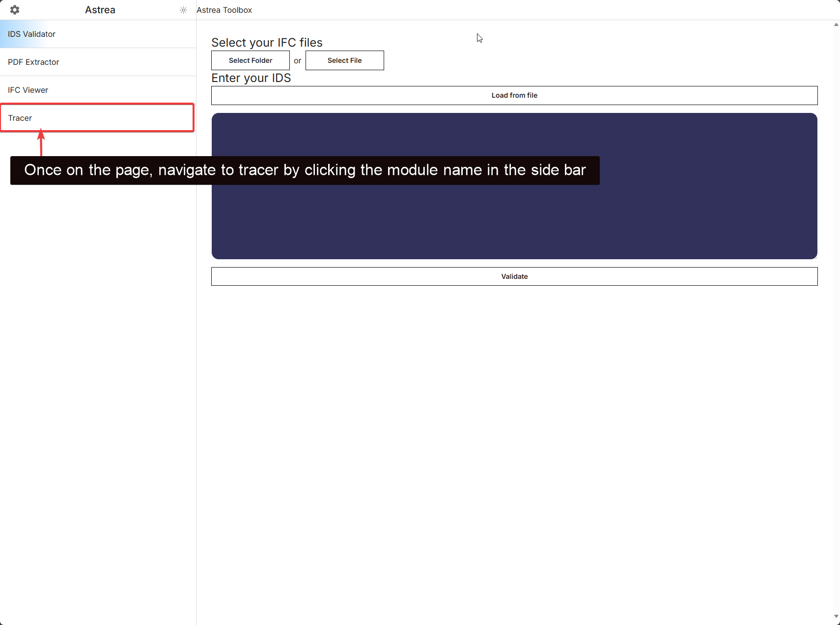Click the scrollbar up arrow
Image resolution: width=840 pixels, height=625 pixels.
[x=836, y=25]
